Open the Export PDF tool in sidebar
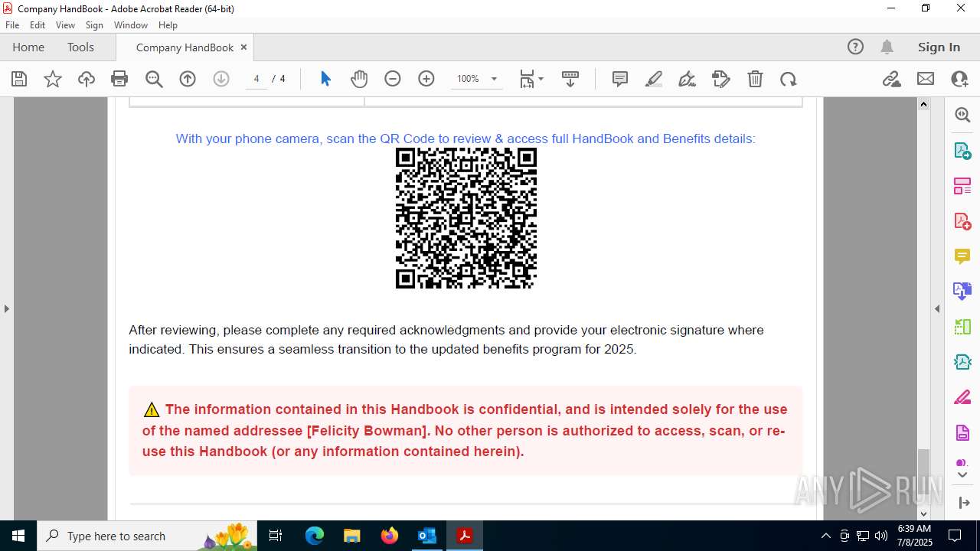 (962, 150)
